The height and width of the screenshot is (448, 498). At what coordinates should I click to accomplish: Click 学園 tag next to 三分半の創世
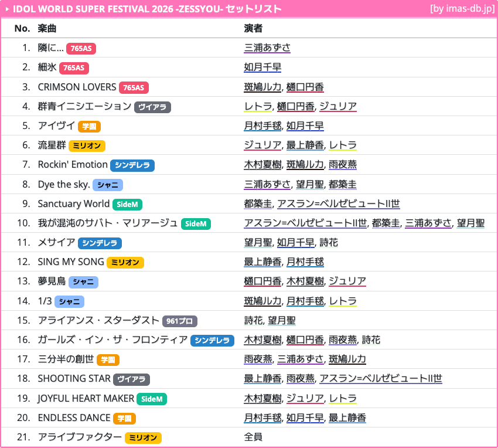[108, 359]
